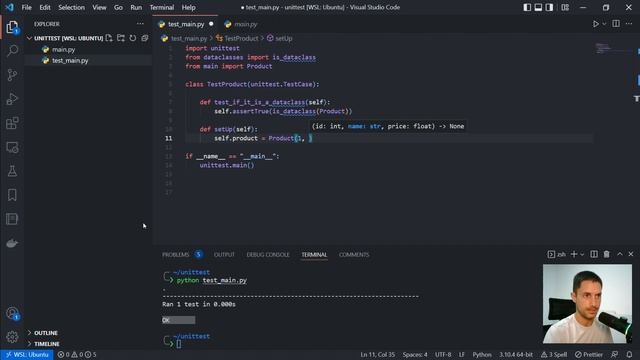The width and height of the screenshot is (640, 360).
Task: Open the Terminal menu
Action: click(162, 7)
